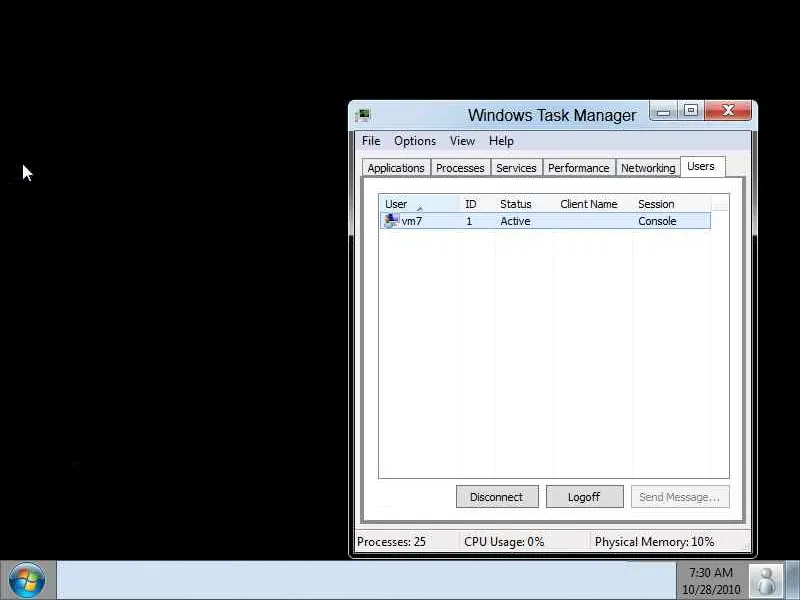Click the Console session cell

[x=657, y=221]
